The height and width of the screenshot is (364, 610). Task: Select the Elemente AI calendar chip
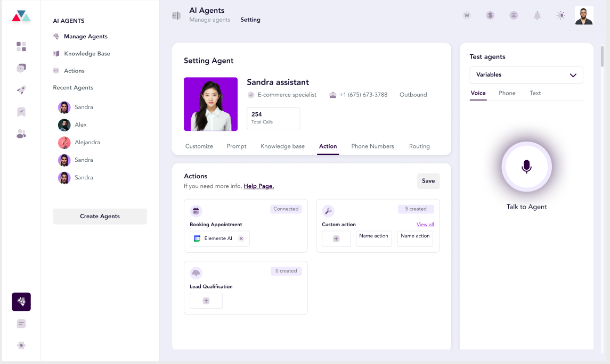point(220,238)
